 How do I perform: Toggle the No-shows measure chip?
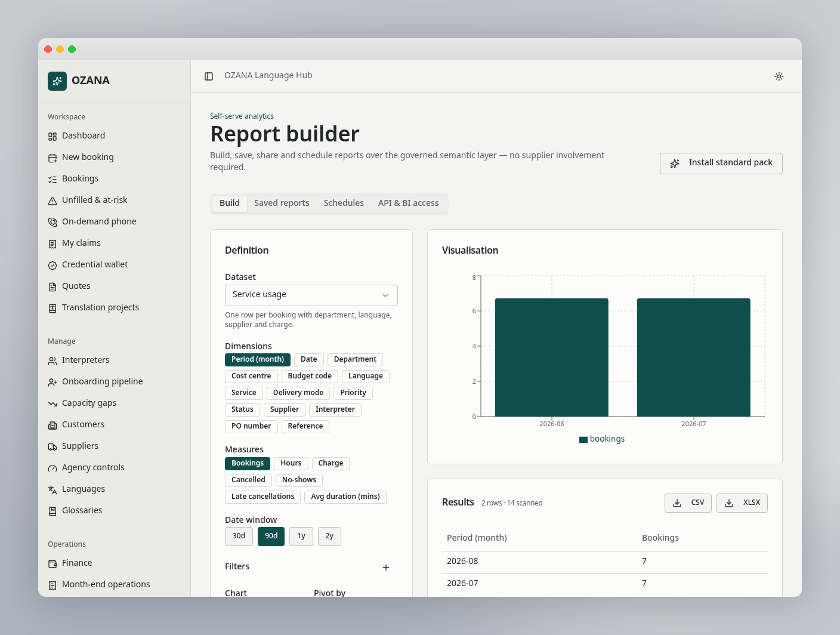pos(299,480)
